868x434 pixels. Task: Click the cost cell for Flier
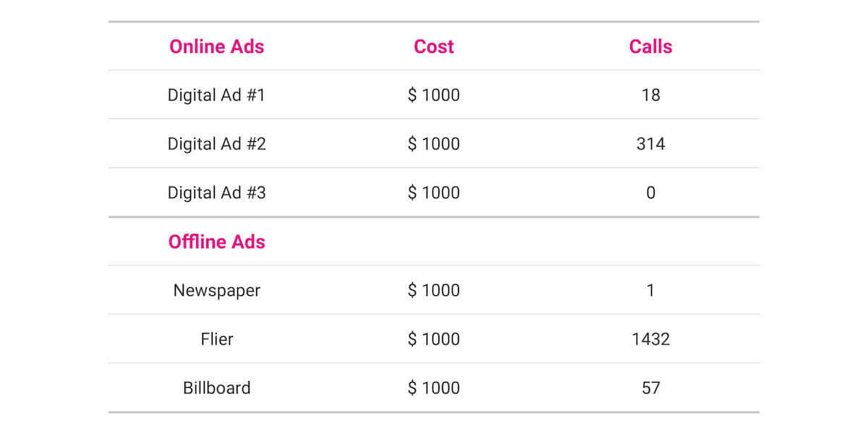tap(433, 339)
